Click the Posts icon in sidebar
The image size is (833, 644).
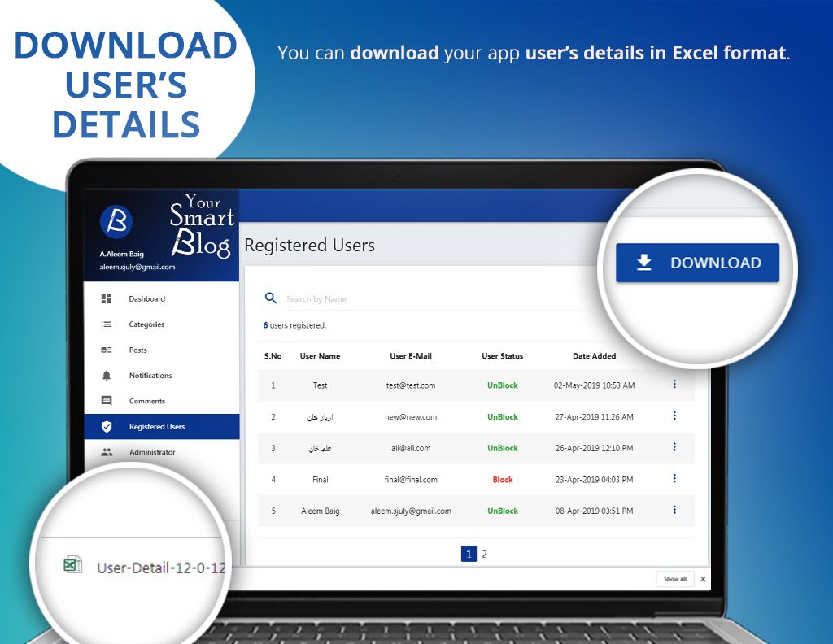[107, 350]
